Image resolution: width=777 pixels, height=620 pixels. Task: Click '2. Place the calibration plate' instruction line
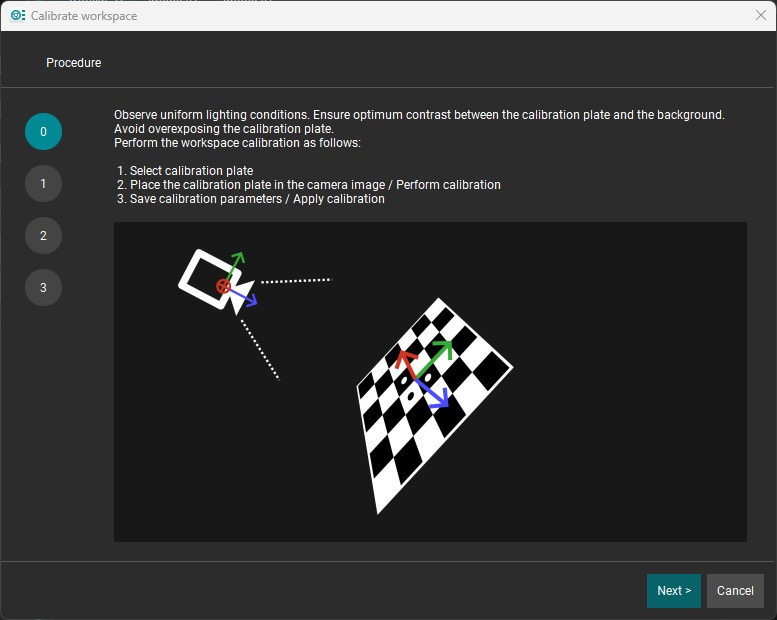(x=308, y=185)
